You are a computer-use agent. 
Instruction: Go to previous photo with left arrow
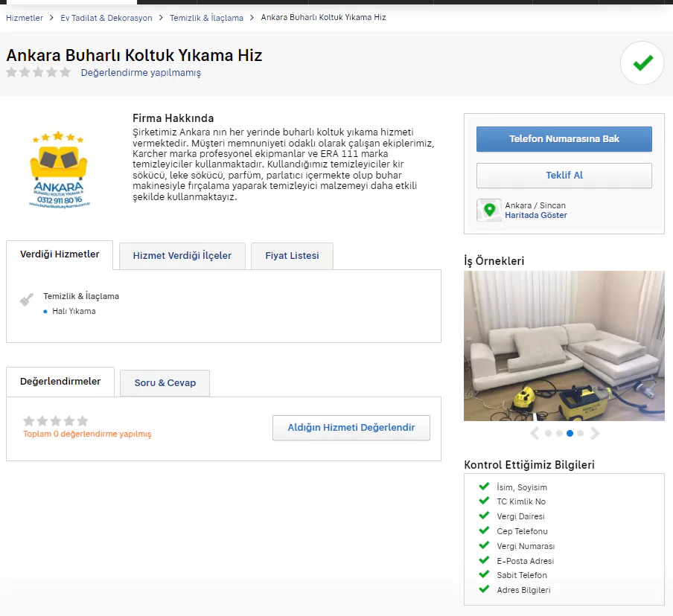click(535, 433)
